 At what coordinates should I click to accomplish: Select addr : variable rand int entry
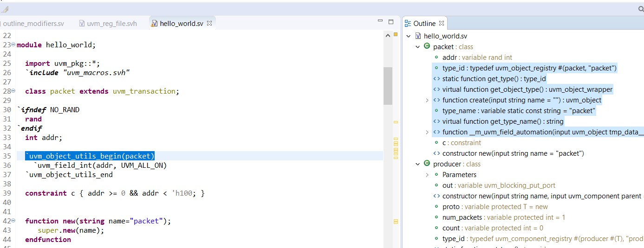477,57
